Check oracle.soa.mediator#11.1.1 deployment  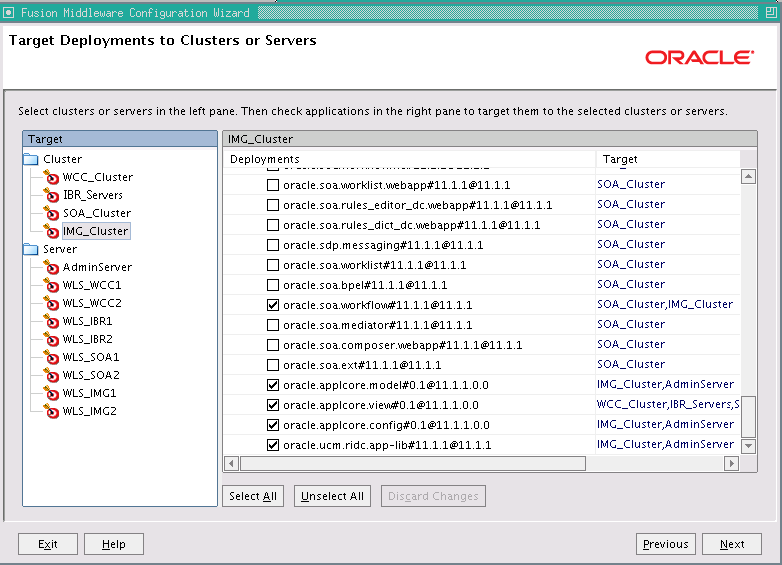pyautogui.click(x=273, y=325)
